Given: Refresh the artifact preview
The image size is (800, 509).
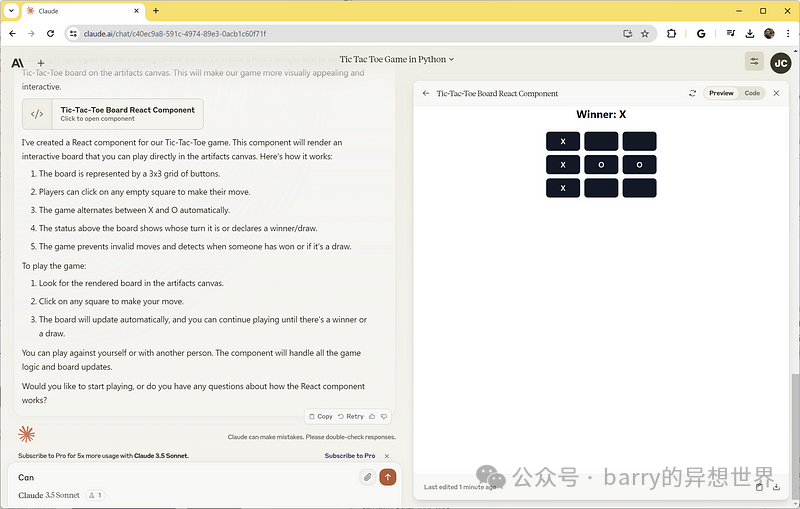Looking at the screenshot, I should pyautogui.click(x=692, y=93).
